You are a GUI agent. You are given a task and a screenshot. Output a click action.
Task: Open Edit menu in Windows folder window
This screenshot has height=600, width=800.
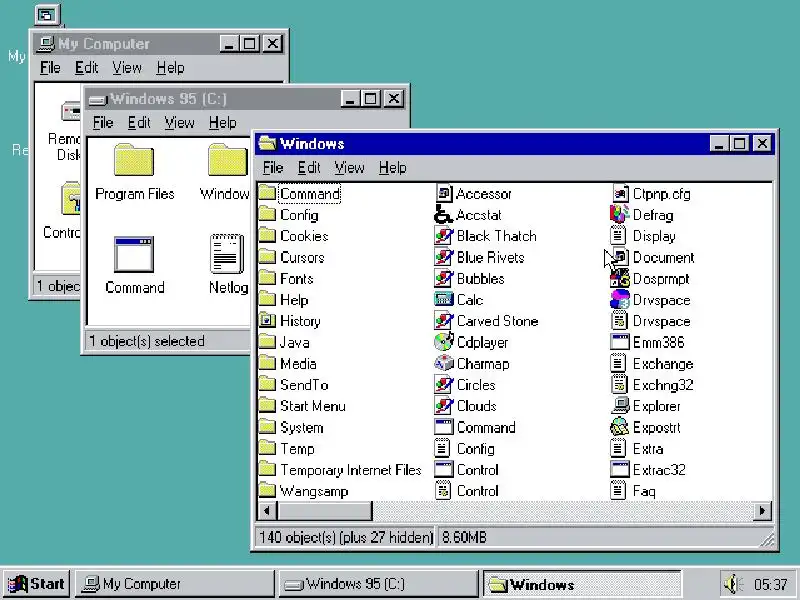coord(309,168)
